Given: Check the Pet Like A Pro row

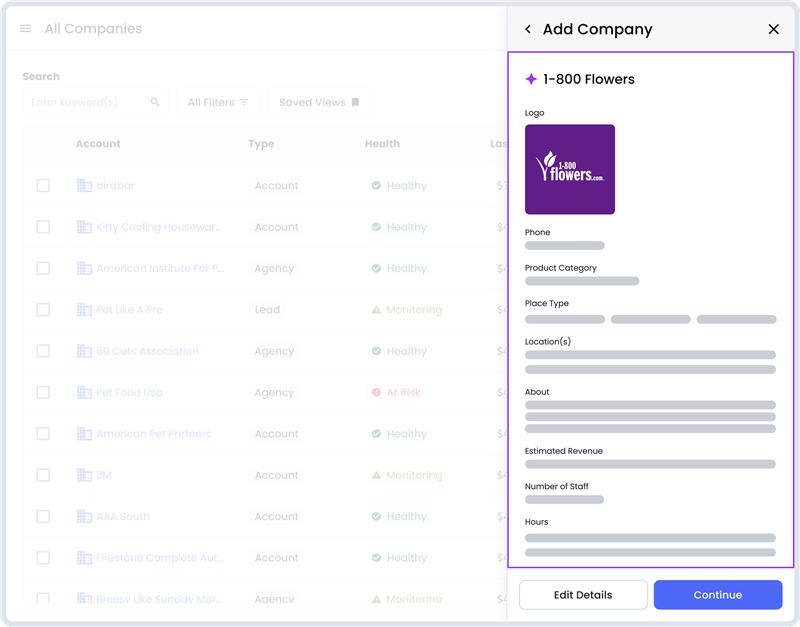Looking at the screenshot, I should click(x=43, y=309).
